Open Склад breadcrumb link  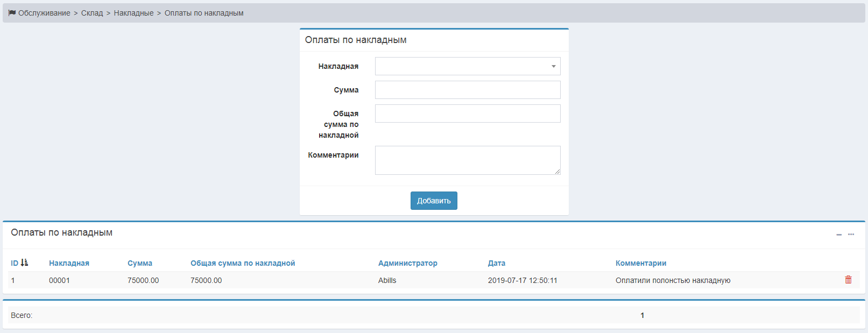(x=92, y=13)
